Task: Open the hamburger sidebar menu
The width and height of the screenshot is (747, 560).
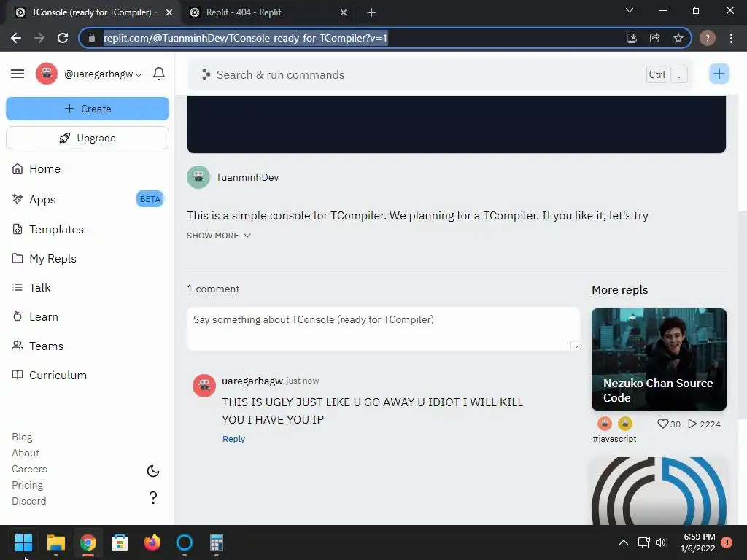Action: 18,74
